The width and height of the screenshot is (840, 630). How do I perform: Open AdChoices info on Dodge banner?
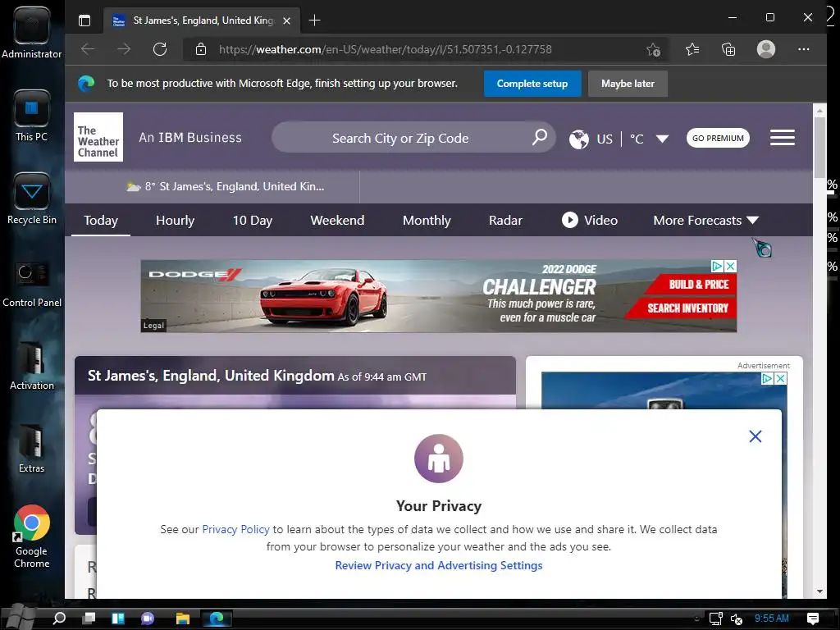(717, 267)
